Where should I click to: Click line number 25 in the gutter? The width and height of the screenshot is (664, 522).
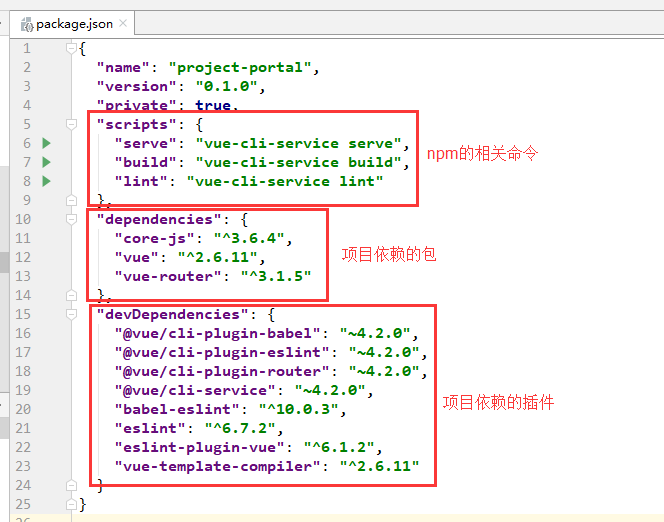(x=23, y=504)
